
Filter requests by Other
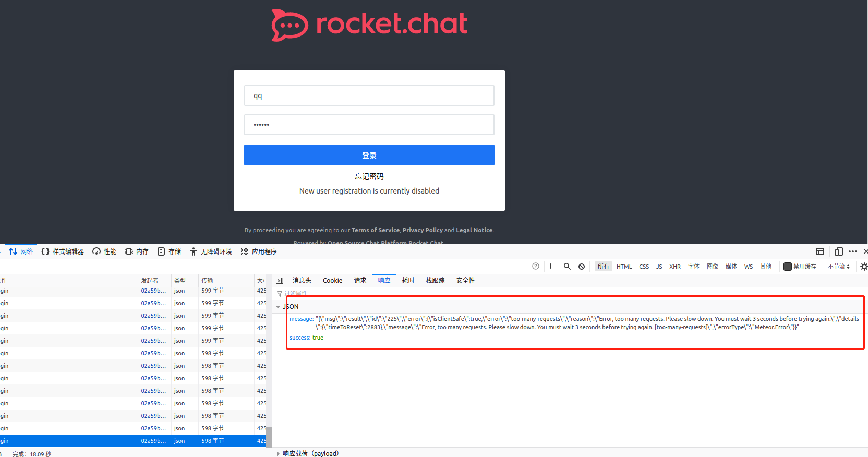tap(766, 267)
